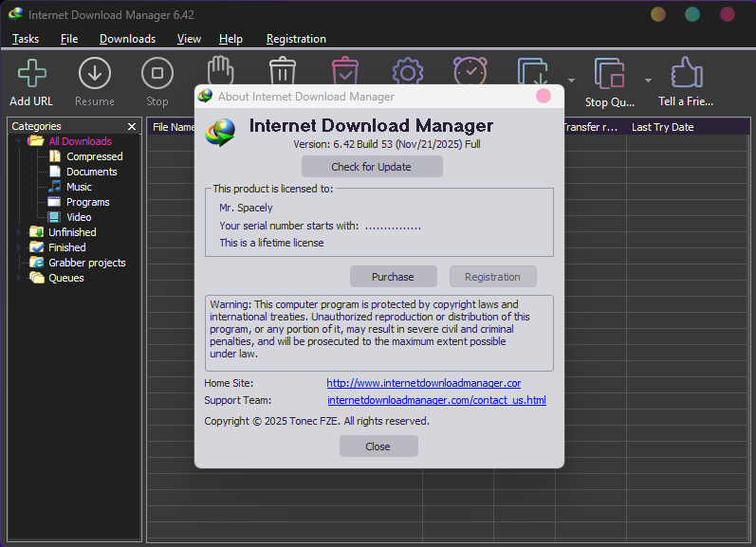Viewport: 756px width, 547px height.
Task: Open the Registration menu
Action: coord(296,39)
